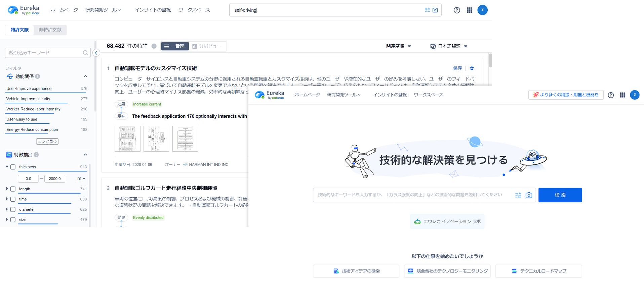Expand the length feature row
This screenshot has width=644, height=296.
click(x=7, y=189)
